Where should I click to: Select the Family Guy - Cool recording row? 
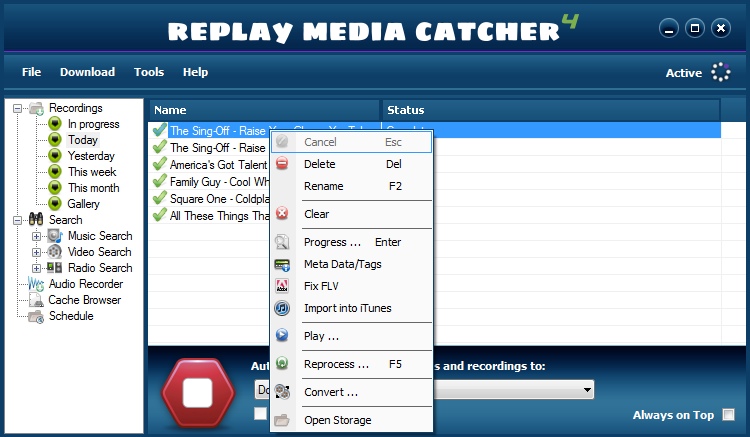point(219,182)
